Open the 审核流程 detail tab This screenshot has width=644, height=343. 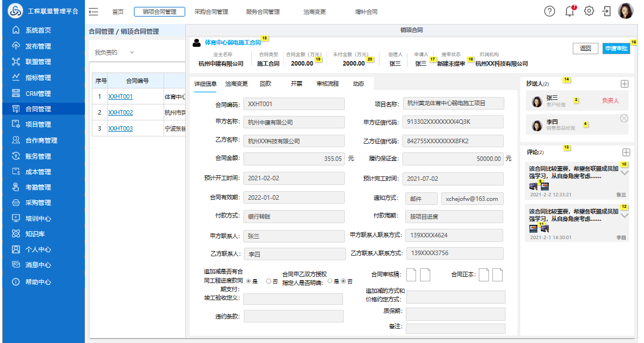(x=328, y=84)
